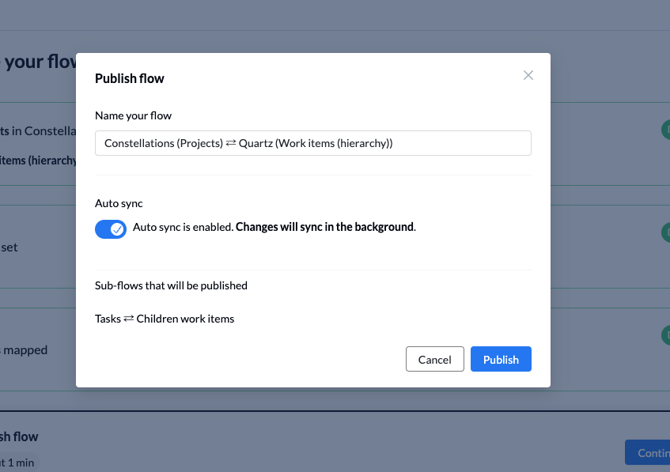Image resolution: width=670 pixels, height=472 pixels.
Task: Click the middle green status icon at right edge
Action: tap(666, 232)
